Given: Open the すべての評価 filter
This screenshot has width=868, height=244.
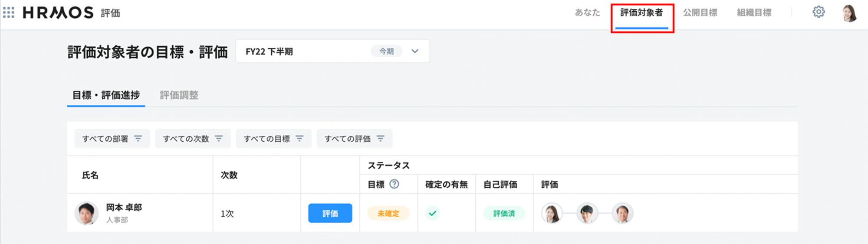Looking at the screenshot, I should tap(354, 139).
